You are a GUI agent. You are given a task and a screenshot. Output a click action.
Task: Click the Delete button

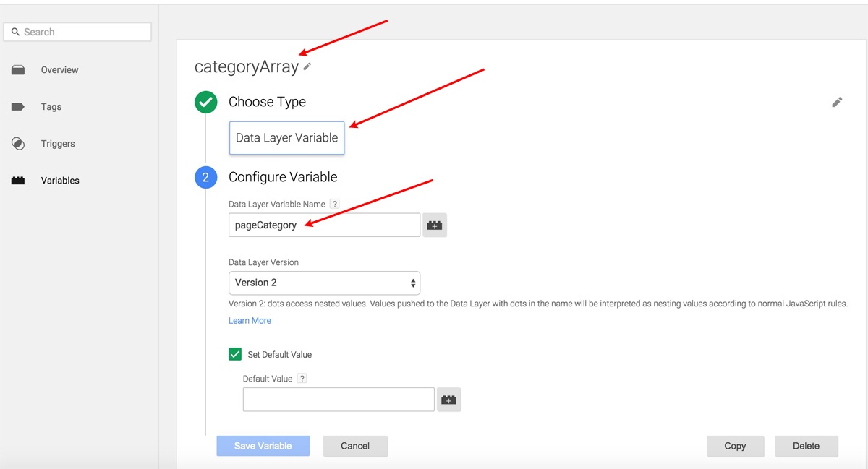(x=806, y=446)
